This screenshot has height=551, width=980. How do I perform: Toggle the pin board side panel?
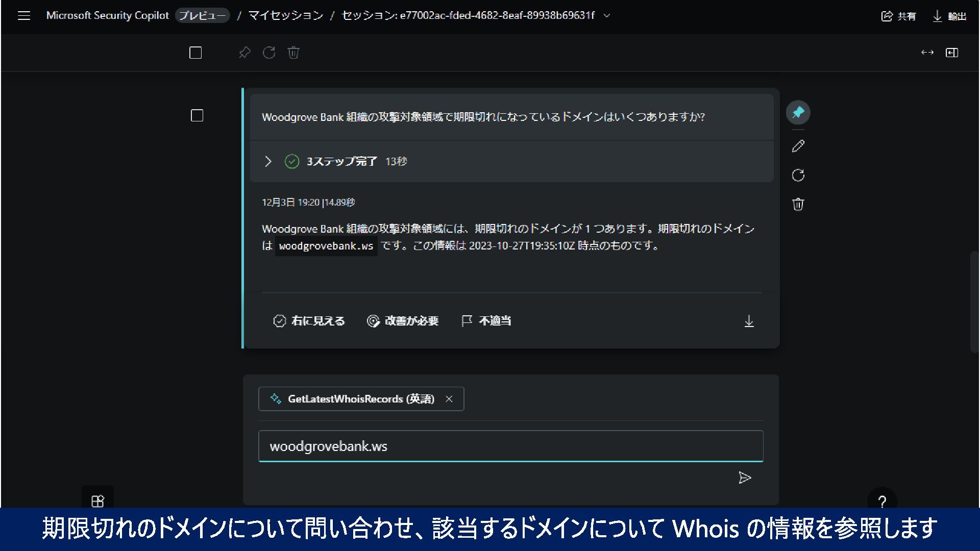pyautogui.click(x=952, y=53)
